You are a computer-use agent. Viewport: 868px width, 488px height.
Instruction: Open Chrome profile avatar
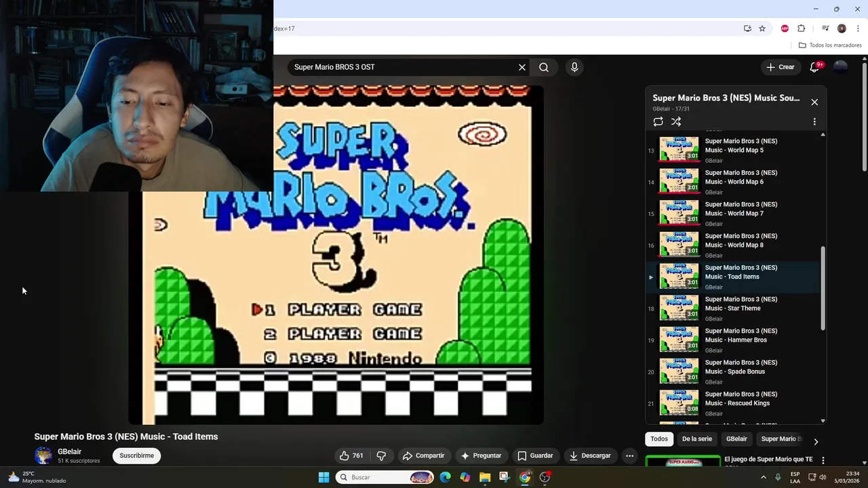(x=842, y=28)
